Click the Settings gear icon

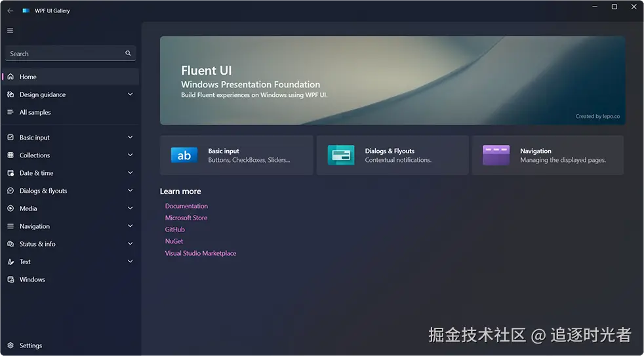(x=10, y=346)
